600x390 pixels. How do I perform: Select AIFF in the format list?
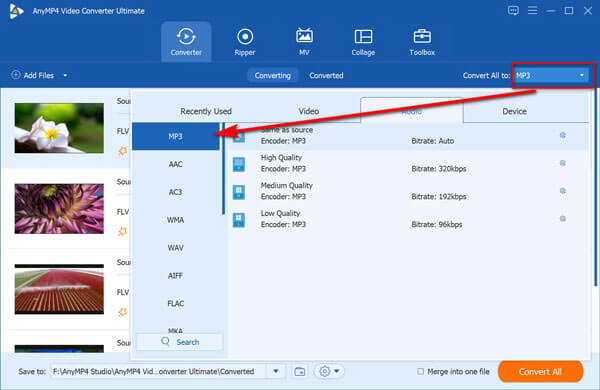click(176, 276)
